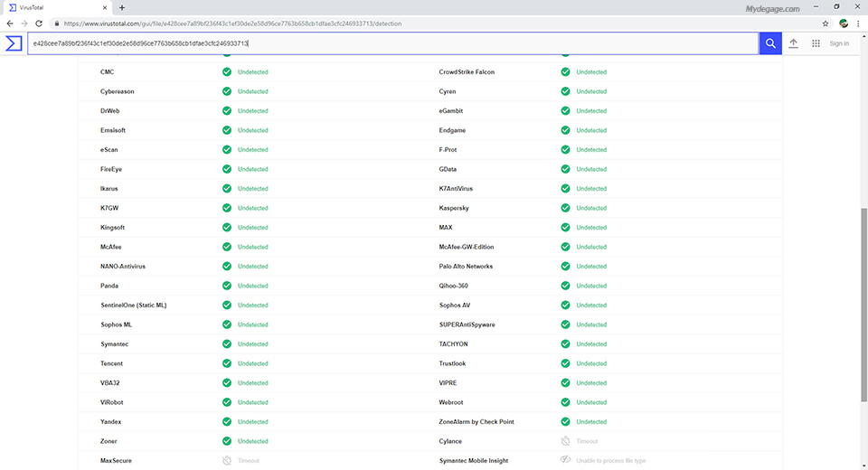Click the browser address bar URL
This screenshot has height=470, width=868.
(232, 23)
